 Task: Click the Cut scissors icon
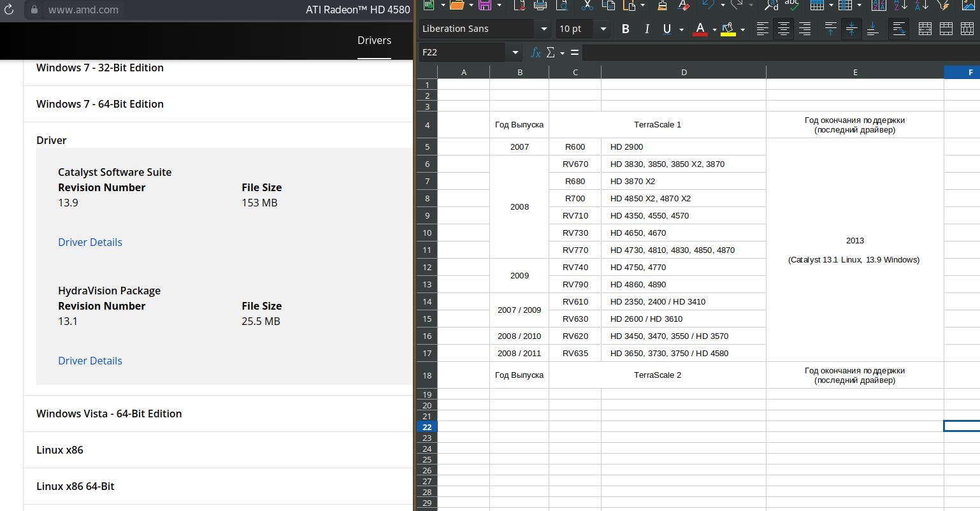[587, 5]
